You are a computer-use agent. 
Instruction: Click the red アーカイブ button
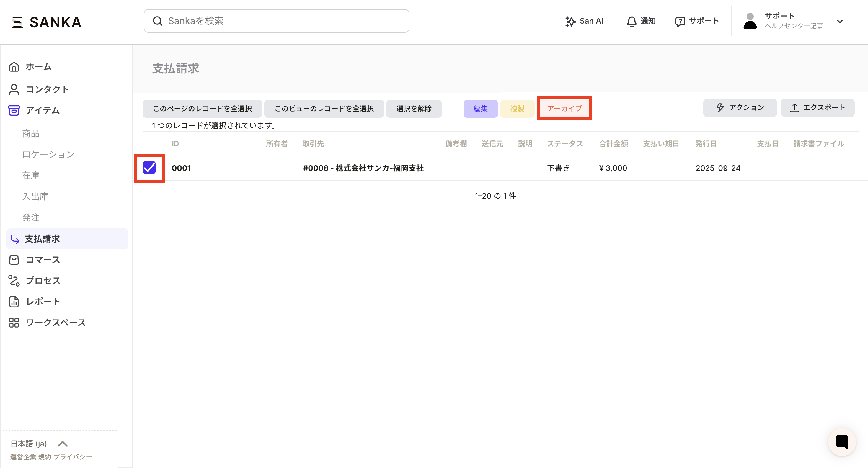[564, 108]
